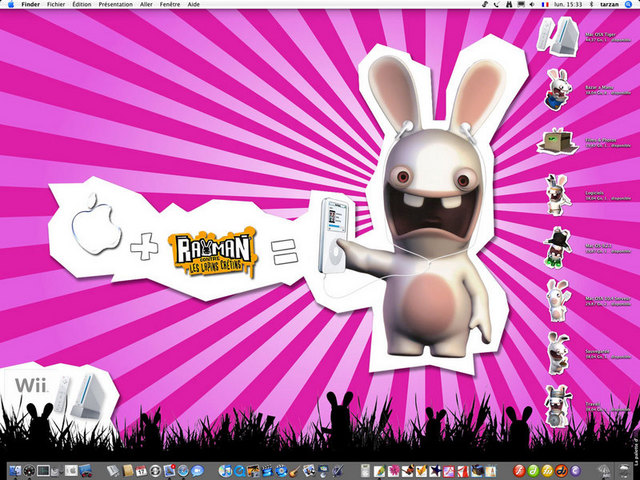Click the clock showing lun. 15:33
640x480 pixels.
click(567, 4)
